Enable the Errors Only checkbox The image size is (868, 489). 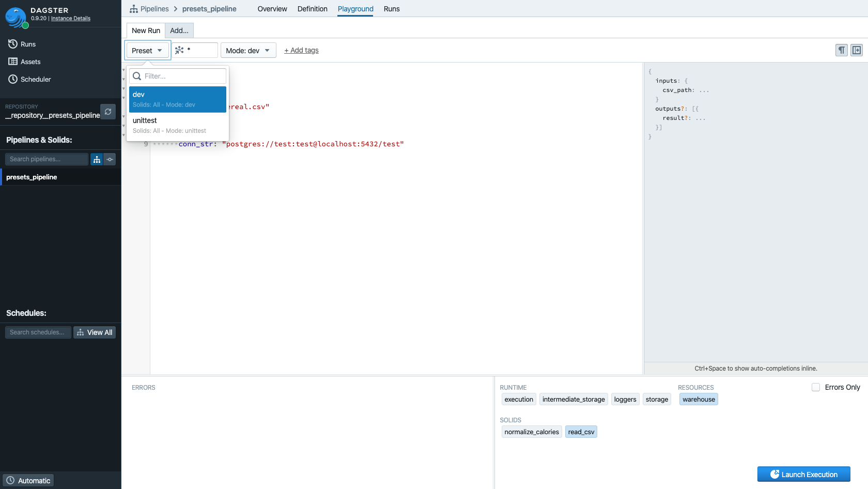[x=816, y=387]
